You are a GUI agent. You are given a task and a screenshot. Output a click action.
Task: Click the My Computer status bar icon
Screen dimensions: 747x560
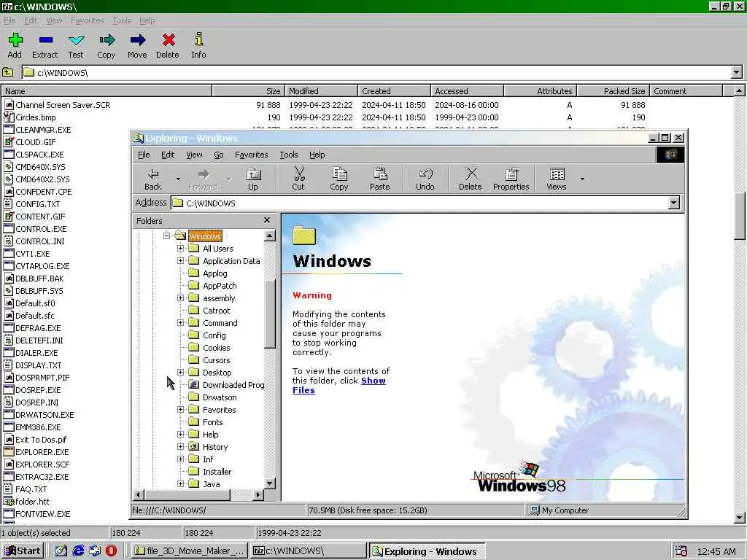click(535, 510)
